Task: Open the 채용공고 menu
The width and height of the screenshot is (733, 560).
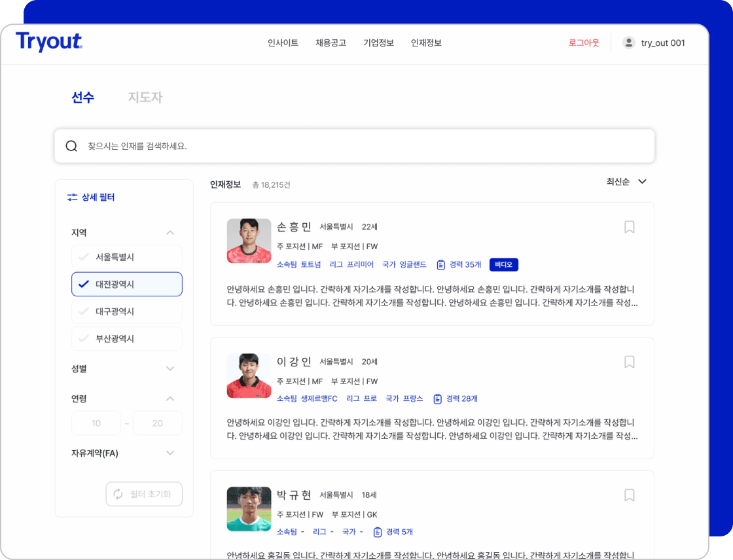Action: pos(331,43)
